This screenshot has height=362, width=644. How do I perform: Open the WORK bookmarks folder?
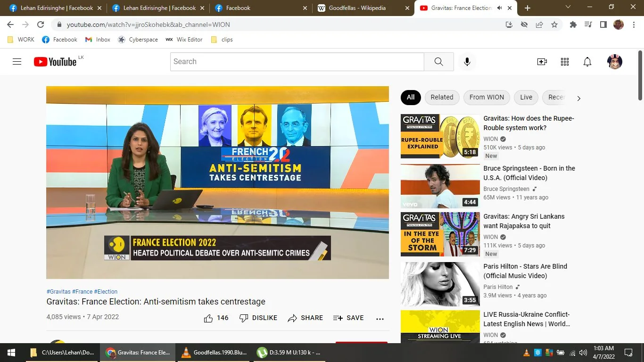pos(21,40)
